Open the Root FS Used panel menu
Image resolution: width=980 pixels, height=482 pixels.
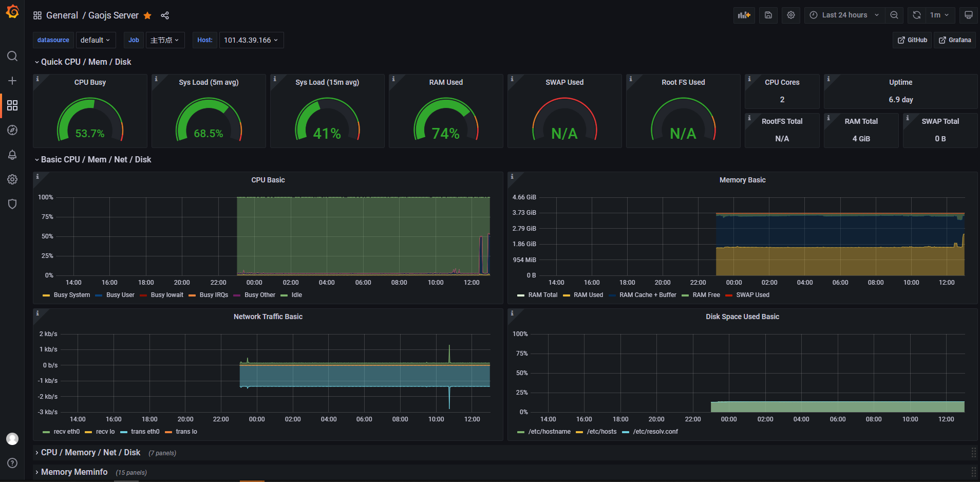683,82
